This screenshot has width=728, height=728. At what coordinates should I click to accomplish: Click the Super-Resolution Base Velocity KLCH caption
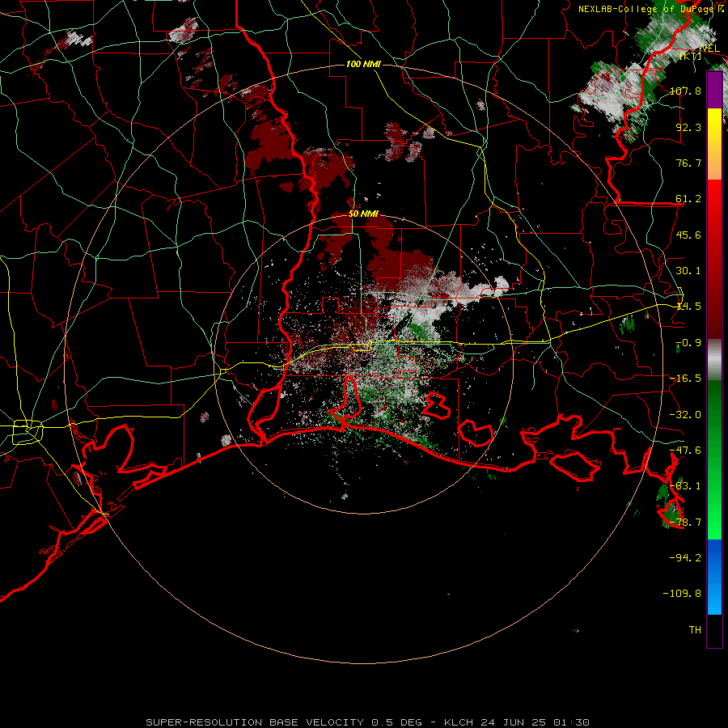[x=368, y=722]
